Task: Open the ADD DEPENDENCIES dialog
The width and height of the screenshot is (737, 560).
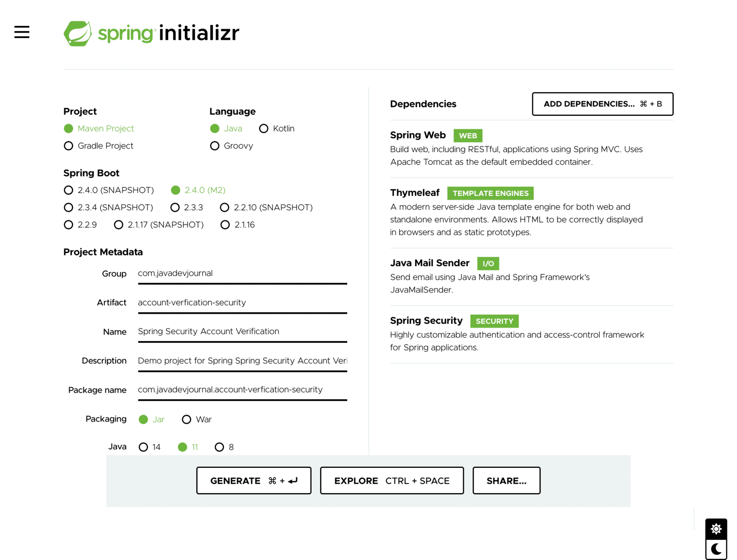Action: [602, 104]
